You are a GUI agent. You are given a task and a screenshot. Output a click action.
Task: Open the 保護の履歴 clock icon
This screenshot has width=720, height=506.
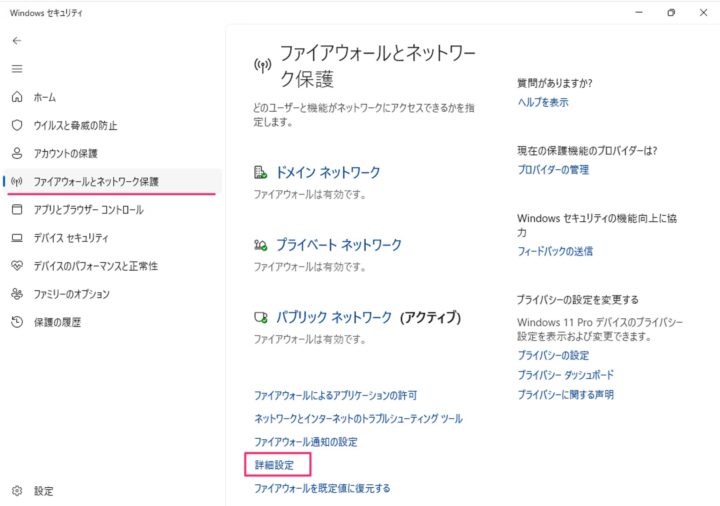click(17, 322)
